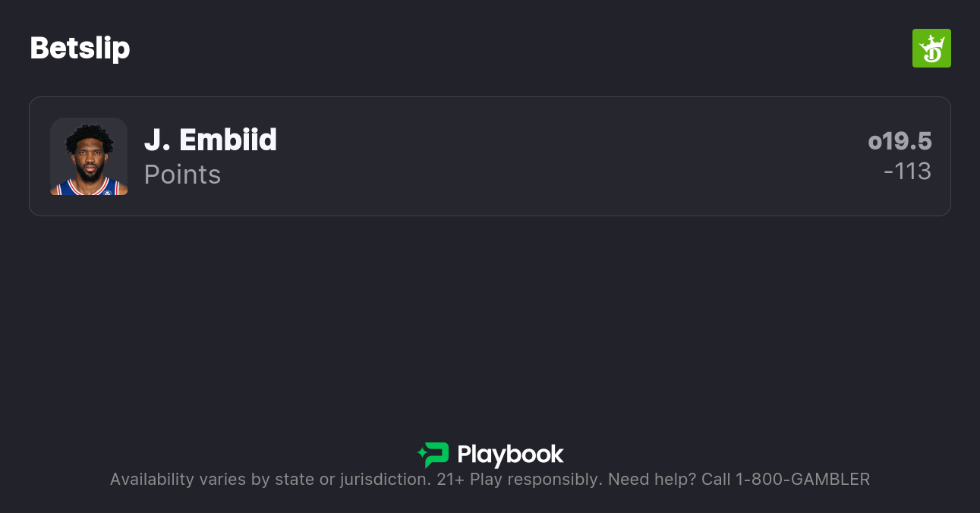Open the J. Embiid bet card
The image size is (980, 513).
[490, 156]
